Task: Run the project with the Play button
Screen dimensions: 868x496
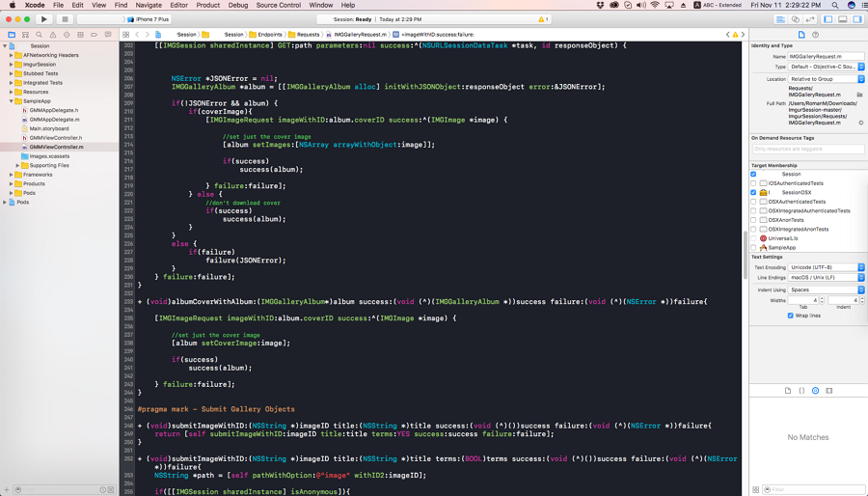Action: [43, 19]
